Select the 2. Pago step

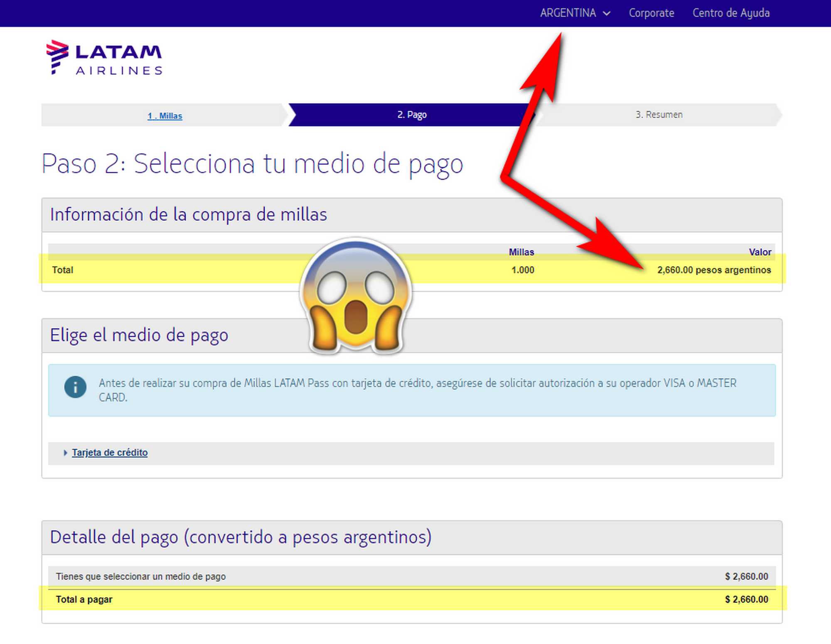[x=412, y=115]
